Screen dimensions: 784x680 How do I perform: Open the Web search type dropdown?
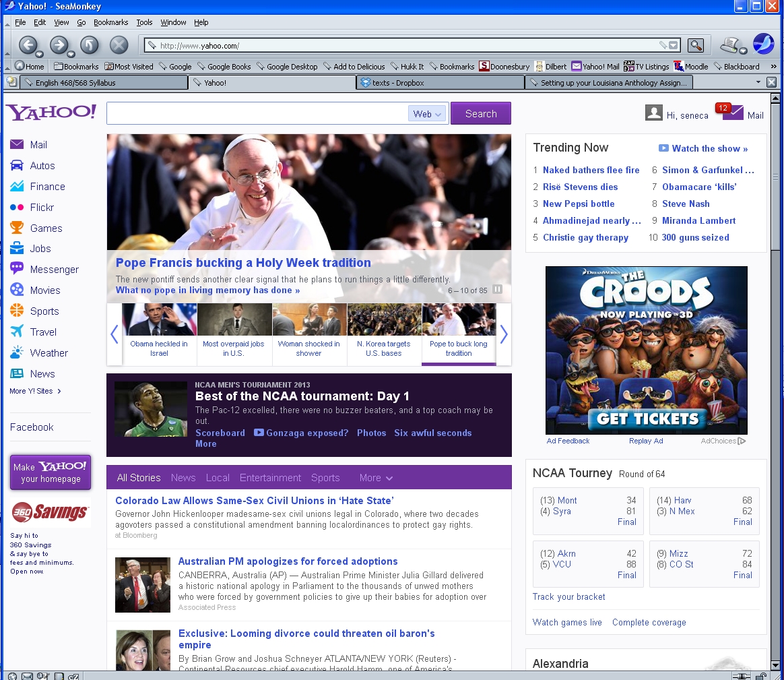[427, 114]
